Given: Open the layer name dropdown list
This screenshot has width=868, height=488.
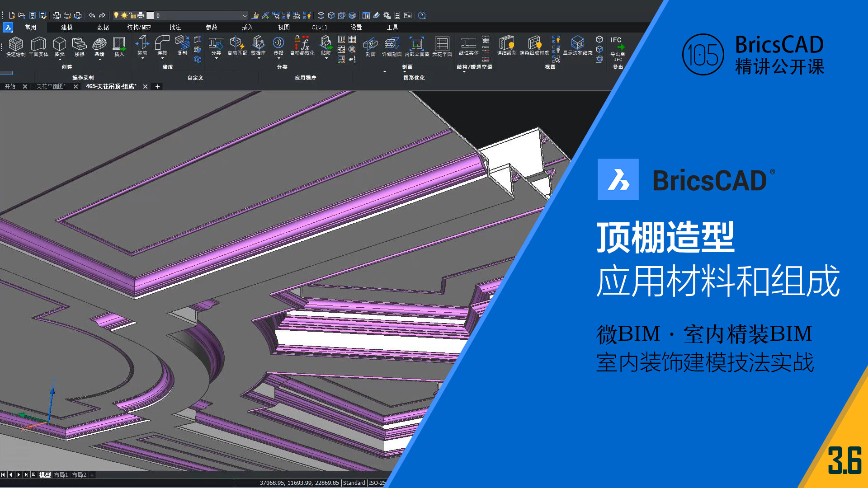Looking at the screenshot, I should coord(245,15).
